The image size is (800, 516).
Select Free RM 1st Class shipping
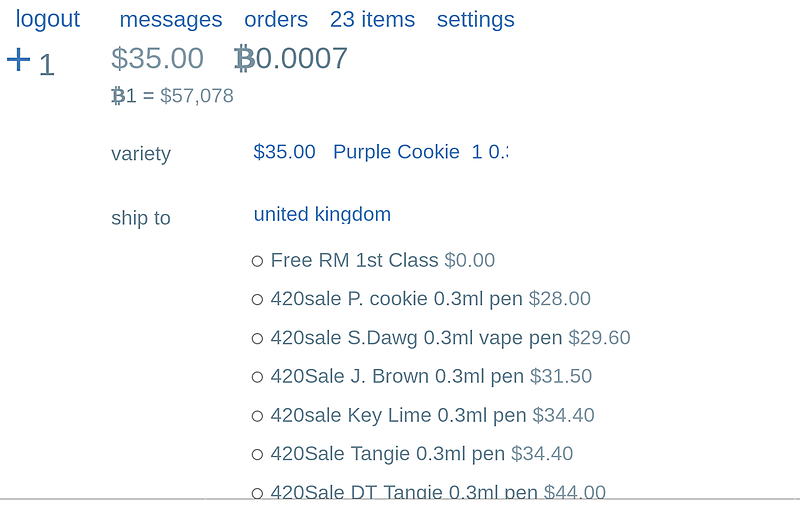pyautogui.click(x=257, y=261)
